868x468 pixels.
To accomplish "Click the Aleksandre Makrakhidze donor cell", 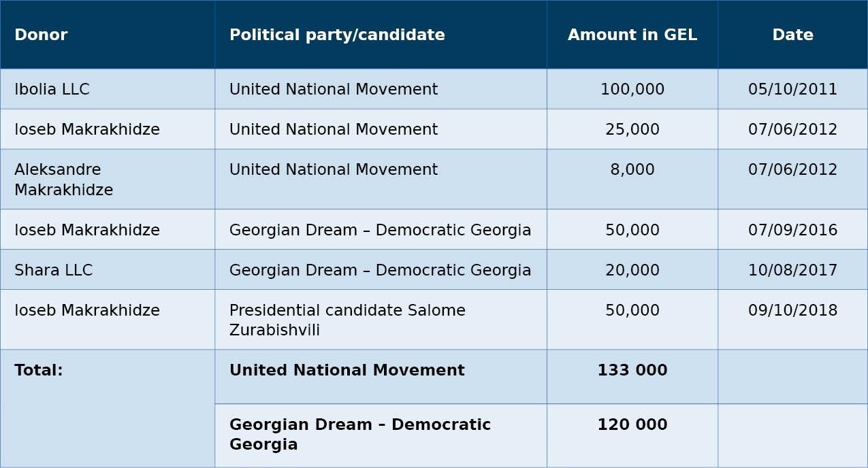I will point(108,180).
